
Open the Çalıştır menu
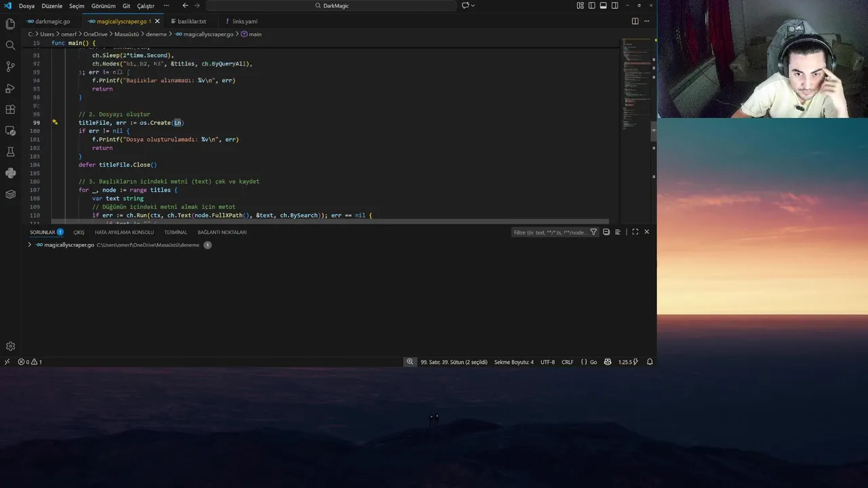(x=146, y=5)
